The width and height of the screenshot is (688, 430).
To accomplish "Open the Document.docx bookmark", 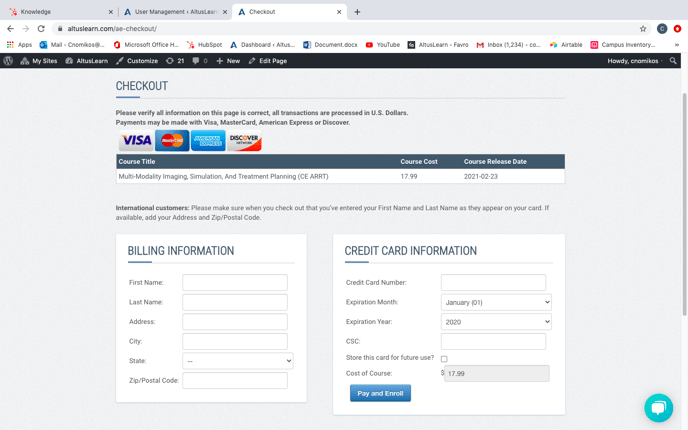I will 330,45.
